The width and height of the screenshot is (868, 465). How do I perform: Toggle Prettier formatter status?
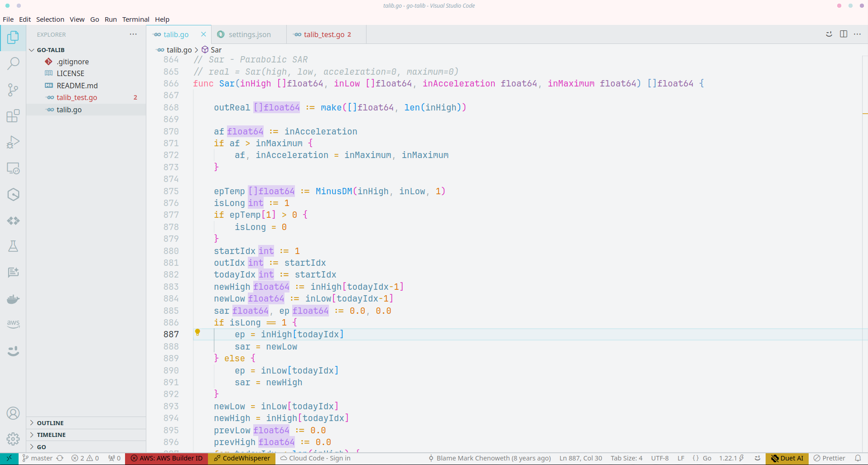pyautogui.click(x=829, y=458)
